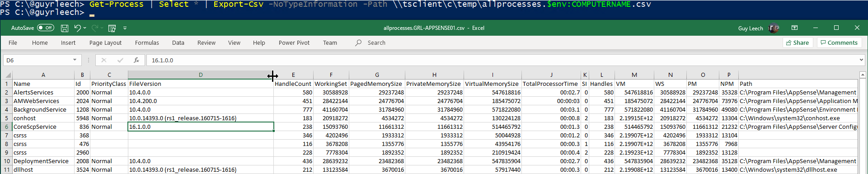868x174 pixels.
Task: Open the Power Pivot tab
Action: click(x=294, y=43)
